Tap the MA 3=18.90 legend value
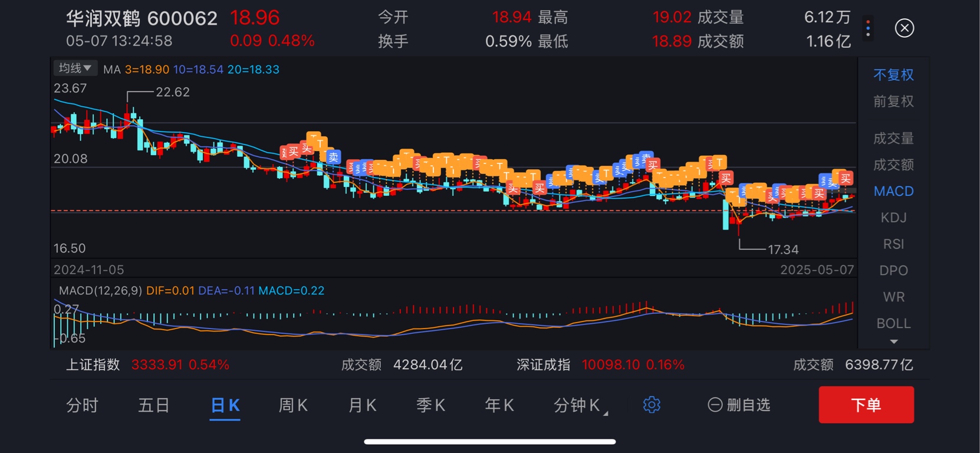The width and height of the screenshot is (980, 453). pyautogui.click(x=147, y=70)
